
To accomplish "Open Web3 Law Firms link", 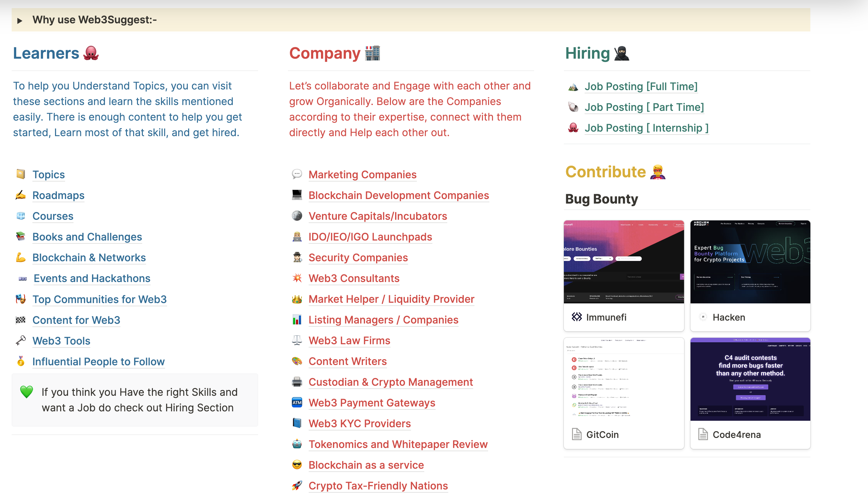I will pyautogui.click(x=349, y=341).
